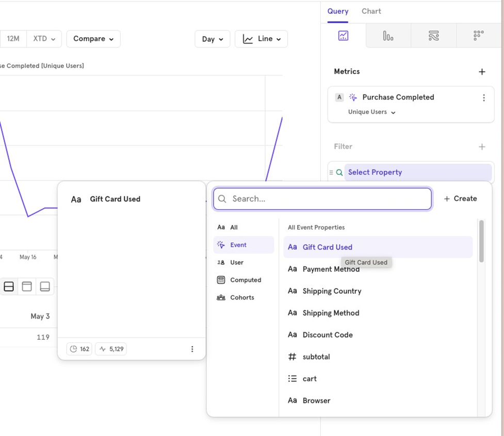Click the property list scrollbar
This screenshot has height=436, width=504.
tap(481, 242)
